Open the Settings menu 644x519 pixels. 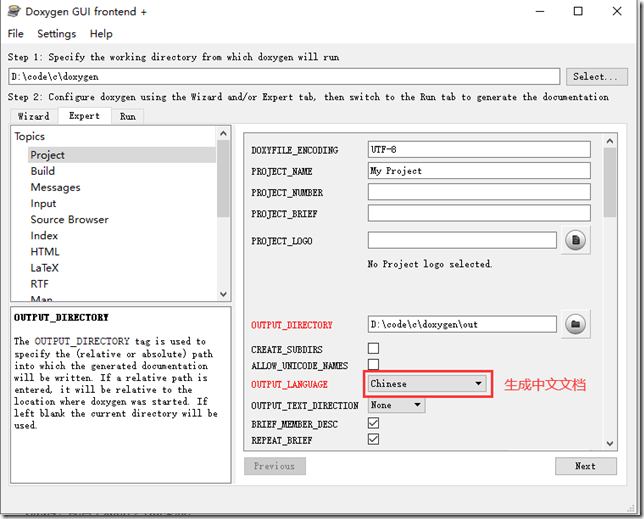point(57,34)
